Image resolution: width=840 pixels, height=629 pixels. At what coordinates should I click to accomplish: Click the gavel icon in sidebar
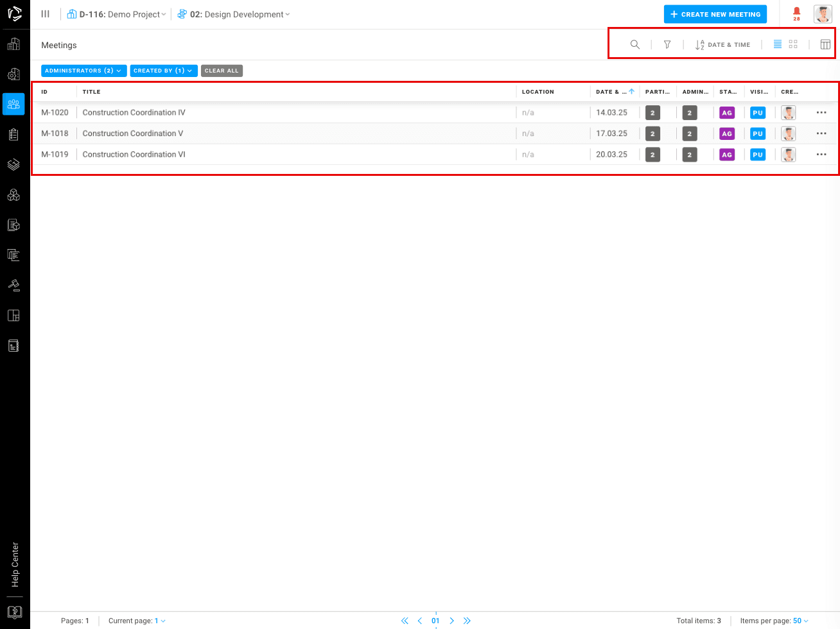tap(13, 285)
